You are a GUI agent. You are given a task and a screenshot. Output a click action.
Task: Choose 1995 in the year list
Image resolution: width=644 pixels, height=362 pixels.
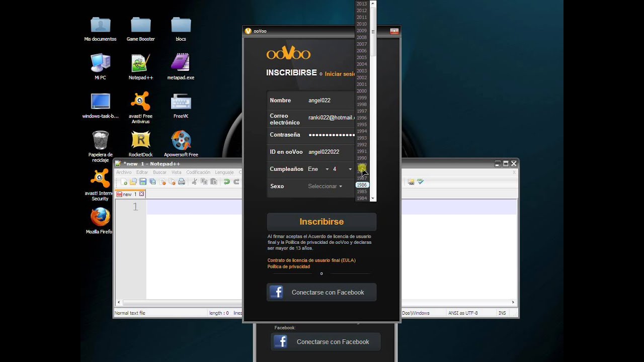pyautogui.click(x=362, y=125)
